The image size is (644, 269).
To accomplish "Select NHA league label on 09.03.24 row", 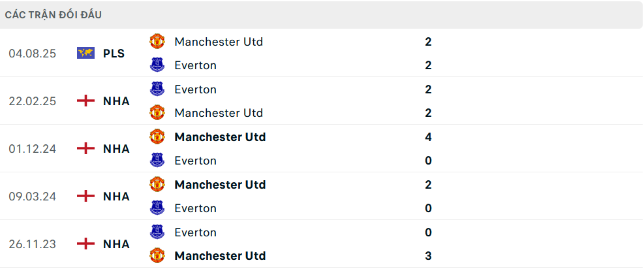I will point(116,197).
